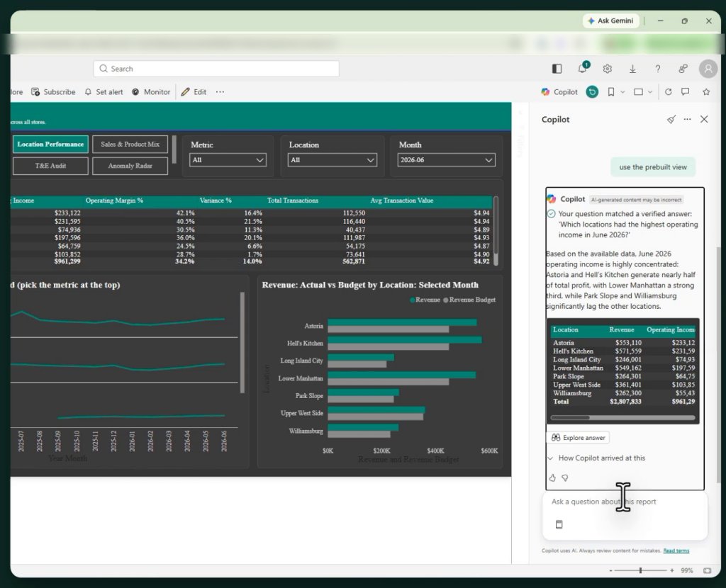Click the thumbs down feedback icon

(x=565, y=478)
